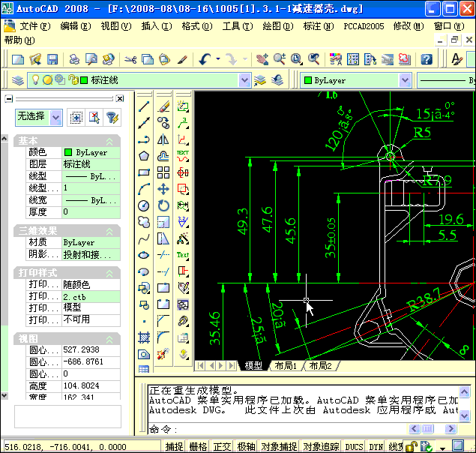Select the Polygon draw tool
Image resolution: width=476 pixels, height=453 pixels.
(x=144, y=156)
